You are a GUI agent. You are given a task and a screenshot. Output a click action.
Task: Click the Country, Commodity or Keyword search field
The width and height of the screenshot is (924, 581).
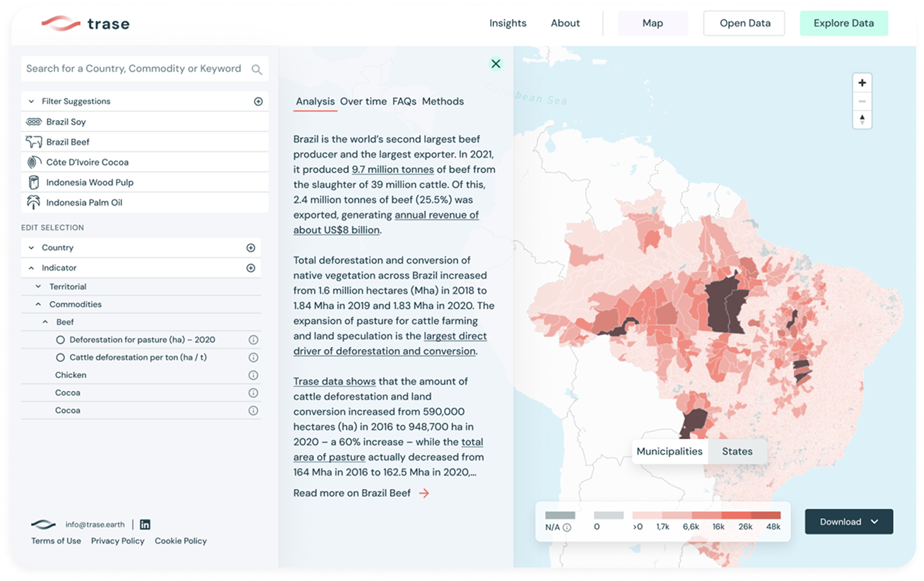click(x=144, y=69)
